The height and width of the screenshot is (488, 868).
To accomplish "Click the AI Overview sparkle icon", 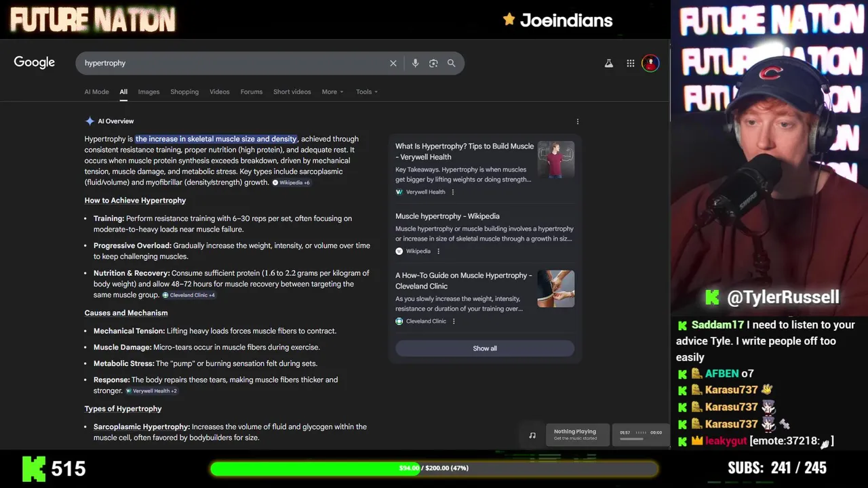I will pos(90,121).
